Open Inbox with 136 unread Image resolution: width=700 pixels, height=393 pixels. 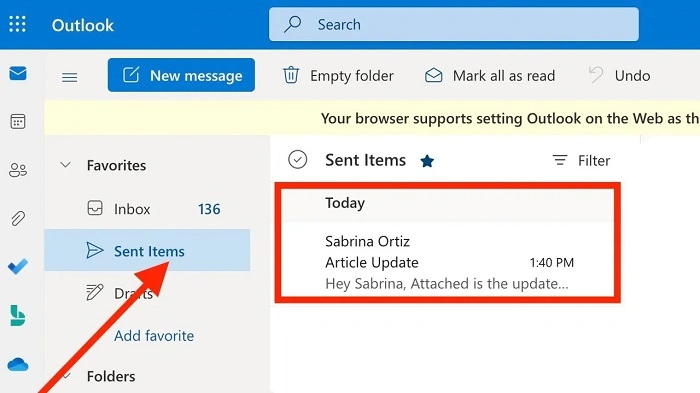coord(147,209)
